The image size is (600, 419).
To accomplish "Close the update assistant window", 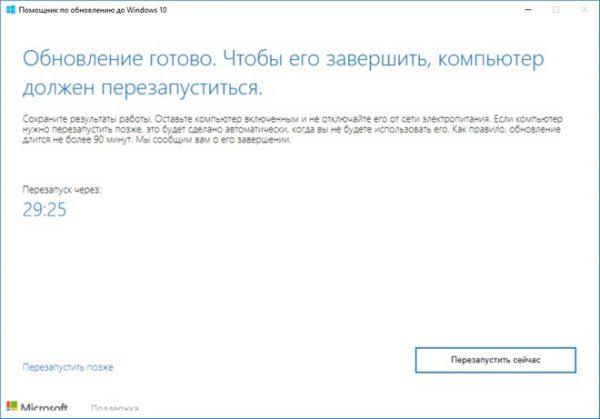I will point(585,10).
